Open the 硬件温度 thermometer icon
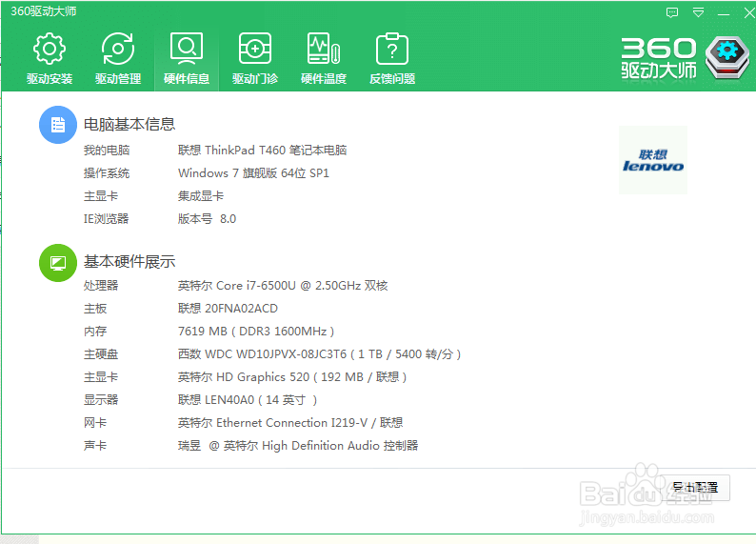Screen dimensions: 756x544 324,49
